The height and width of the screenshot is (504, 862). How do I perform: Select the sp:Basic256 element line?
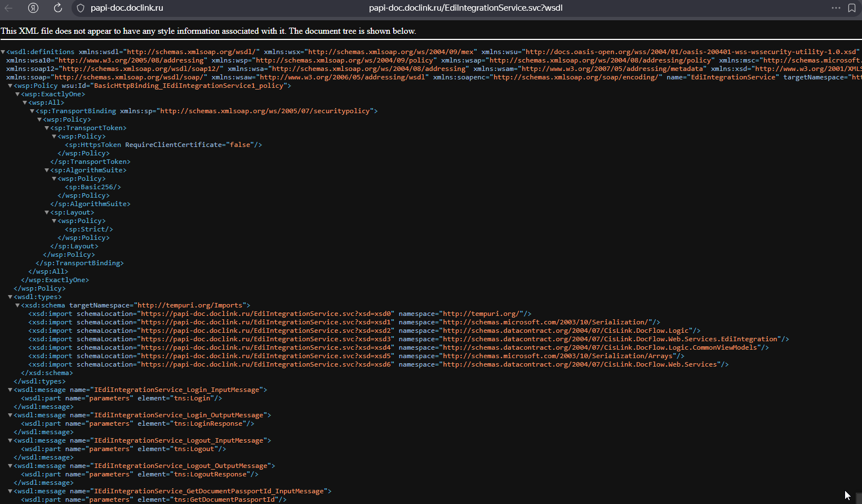coord(93,187)
